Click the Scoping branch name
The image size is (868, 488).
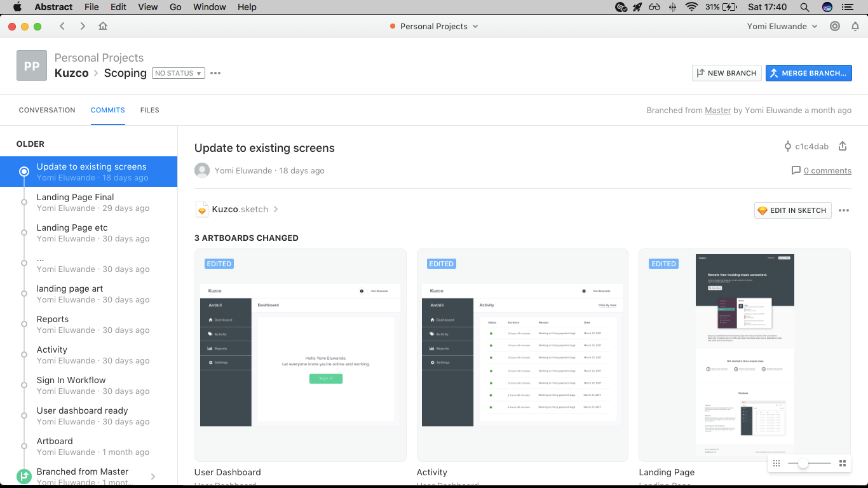[x=125, y=73]
